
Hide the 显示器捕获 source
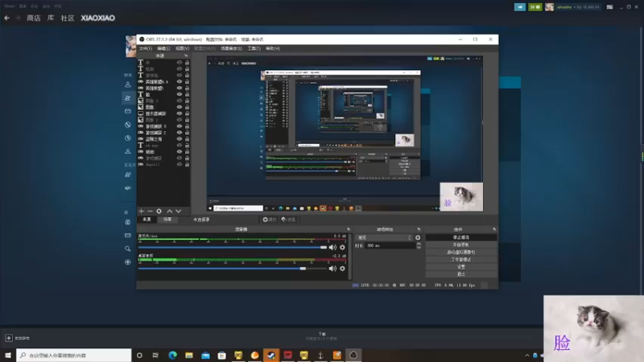(179, 113)
